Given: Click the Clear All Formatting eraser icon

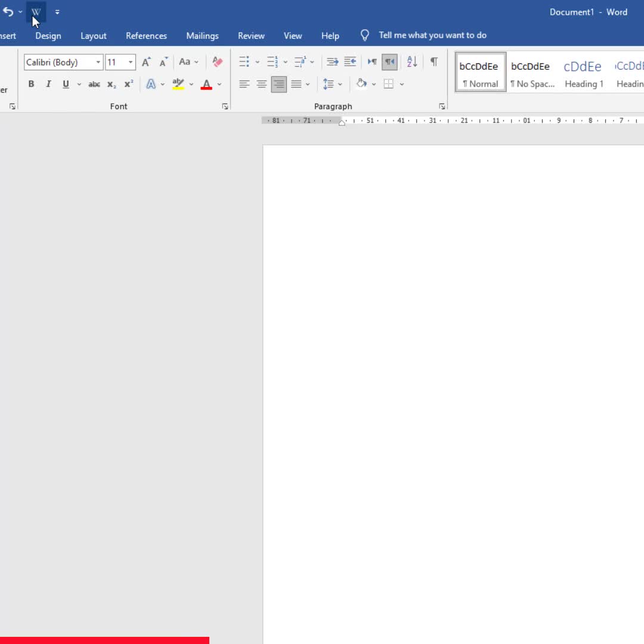Looking at the screenshot, I should pos(218,62).
